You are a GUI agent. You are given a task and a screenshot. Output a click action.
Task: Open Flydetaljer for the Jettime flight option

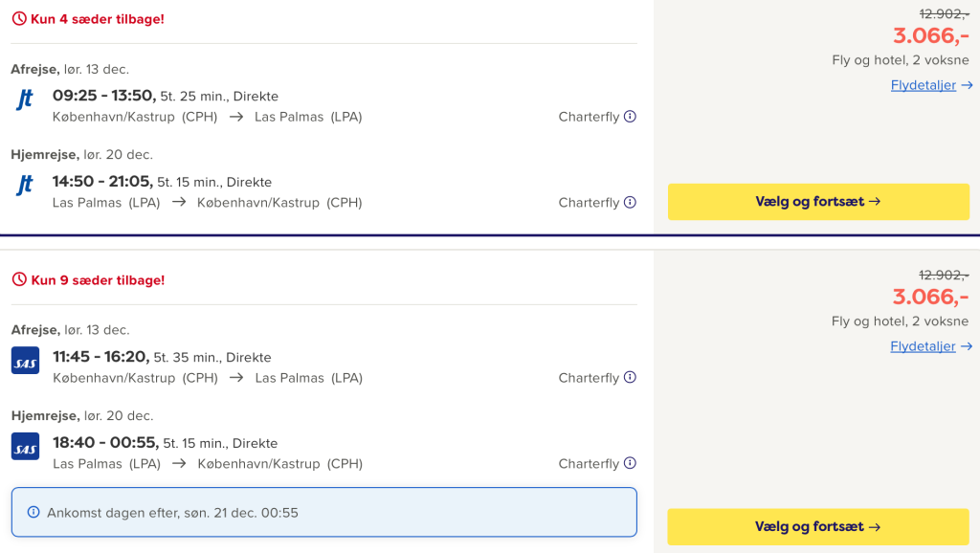[924, 85]
